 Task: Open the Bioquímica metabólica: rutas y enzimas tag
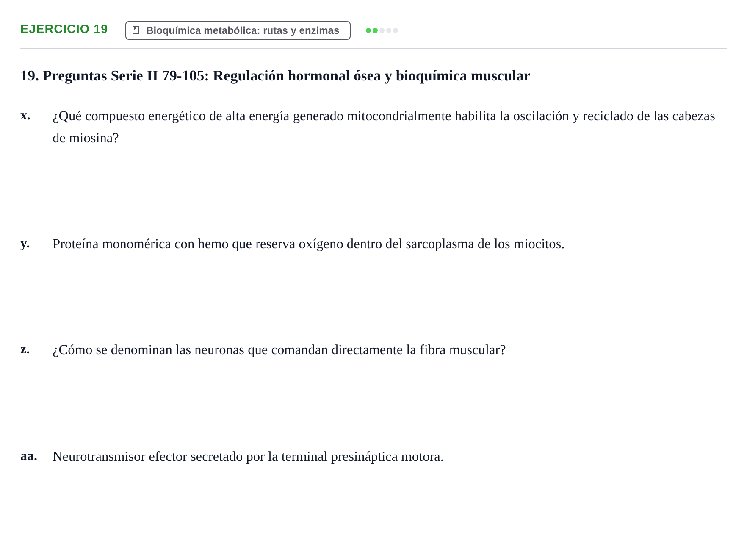pos(238,30)
